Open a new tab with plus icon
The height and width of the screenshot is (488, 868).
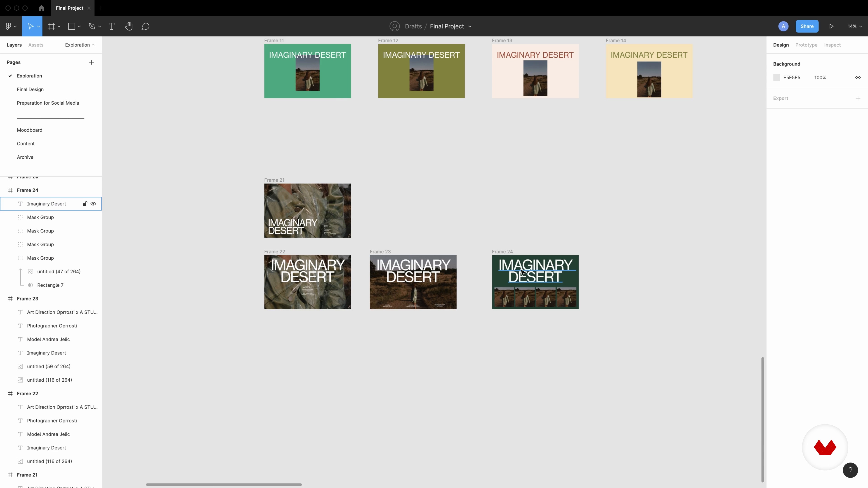point(101,8)
